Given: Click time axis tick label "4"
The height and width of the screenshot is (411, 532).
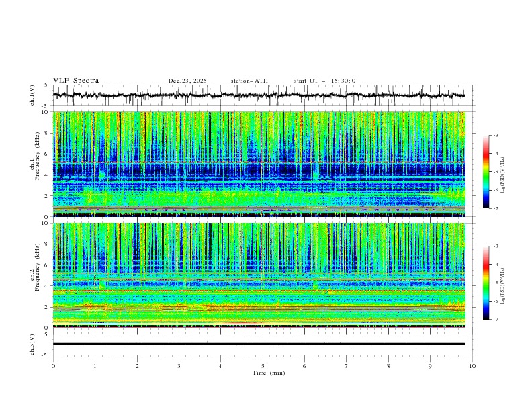Looking at the screenshot, I should pos(220,366).
